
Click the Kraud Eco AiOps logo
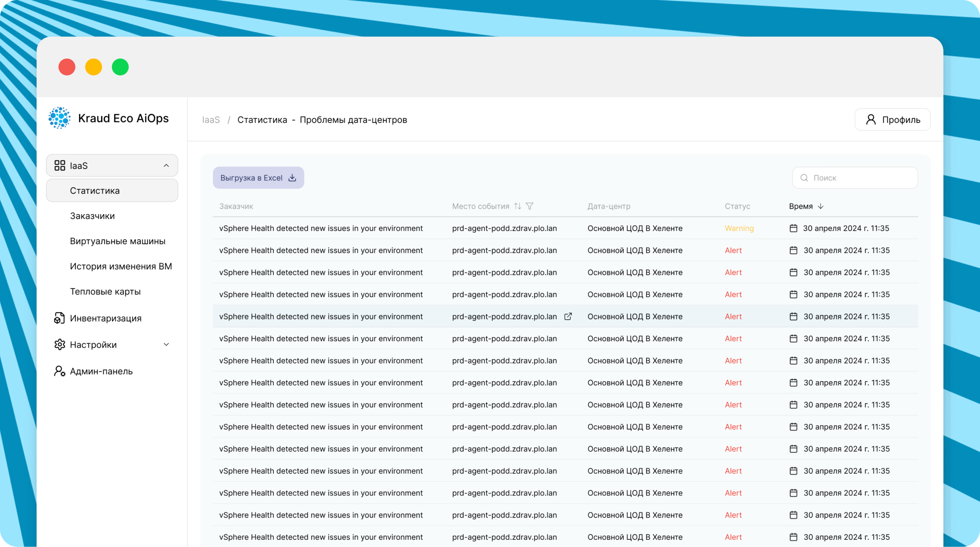59,118
